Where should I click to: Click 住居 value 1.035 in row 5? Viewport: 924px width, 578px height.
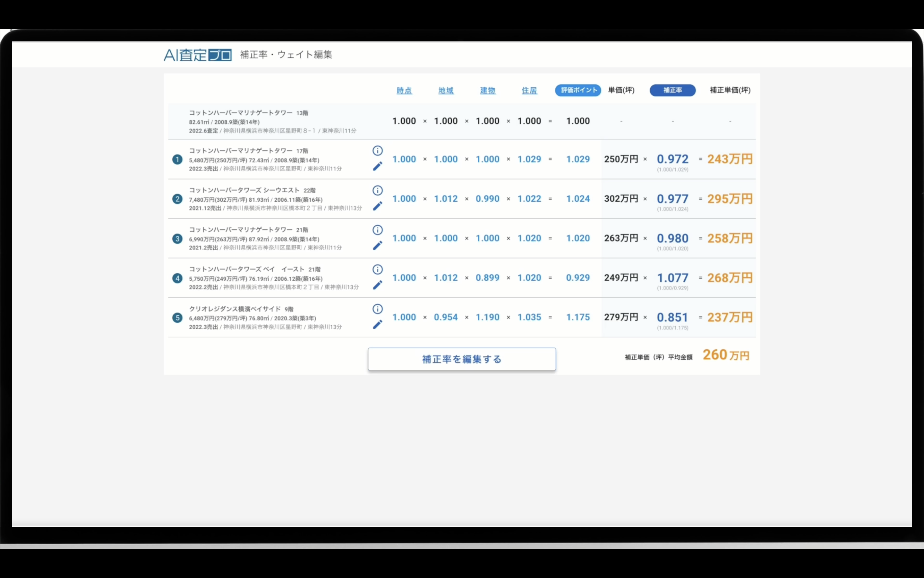pyautogui.click(x=529, y=317)
